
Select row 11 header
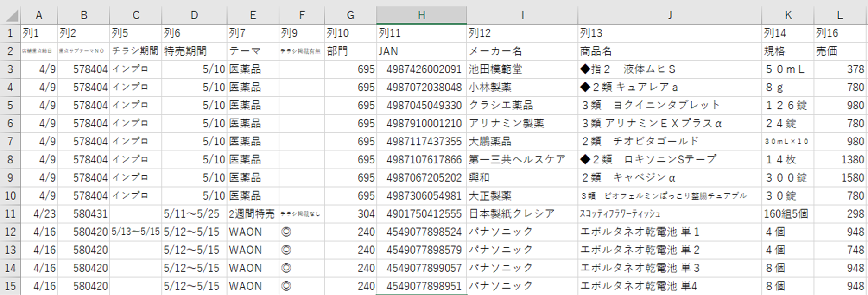10,213
